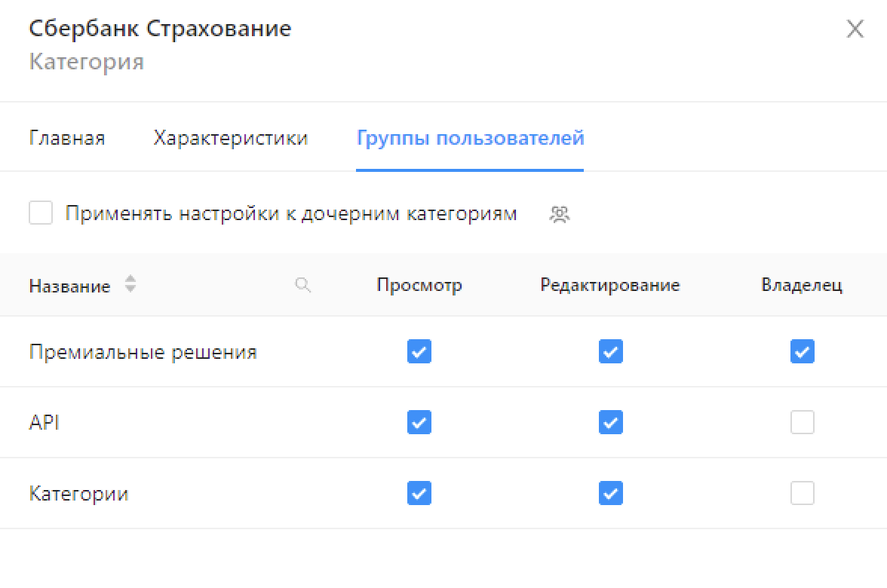Close the Сбербанк Страхование category dialog
The width and height of the screenshot is (887, 588).
pos(855,29)
